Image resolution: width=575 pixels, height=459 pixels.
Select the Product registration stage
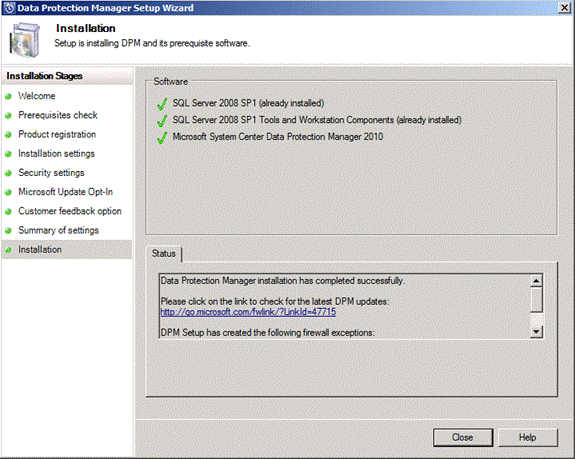click(57, 134)
